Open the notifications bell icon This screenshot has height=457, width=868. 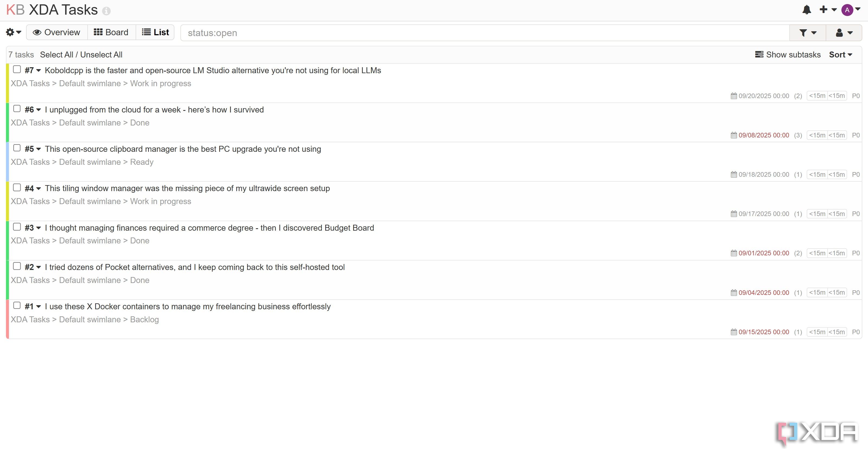807,10
